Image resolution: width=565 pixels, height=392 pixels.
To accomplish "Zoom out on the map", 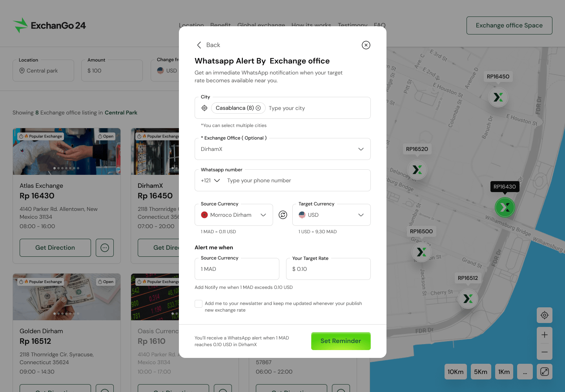I will (x=545, y=352).
